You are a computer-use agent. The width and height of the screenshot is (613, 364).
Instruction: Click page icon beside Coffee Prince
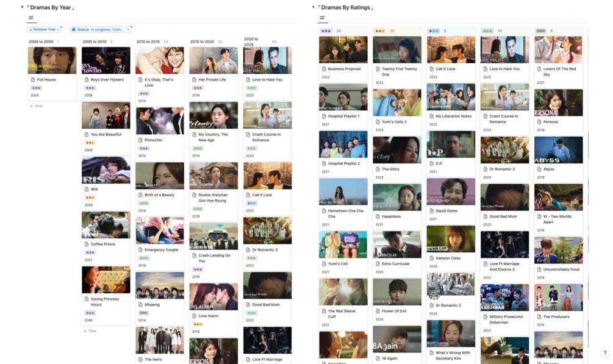click(87, 244)
